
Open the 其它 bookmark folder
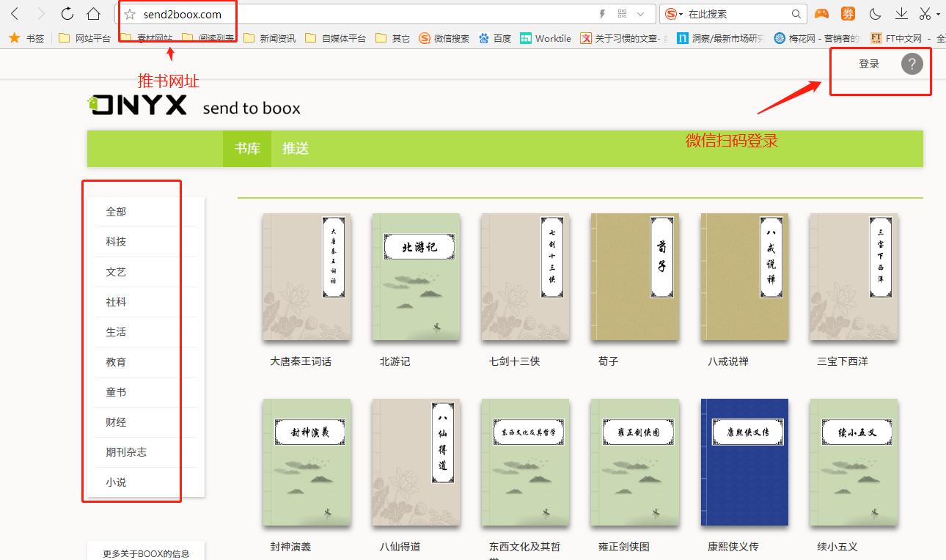392,38
